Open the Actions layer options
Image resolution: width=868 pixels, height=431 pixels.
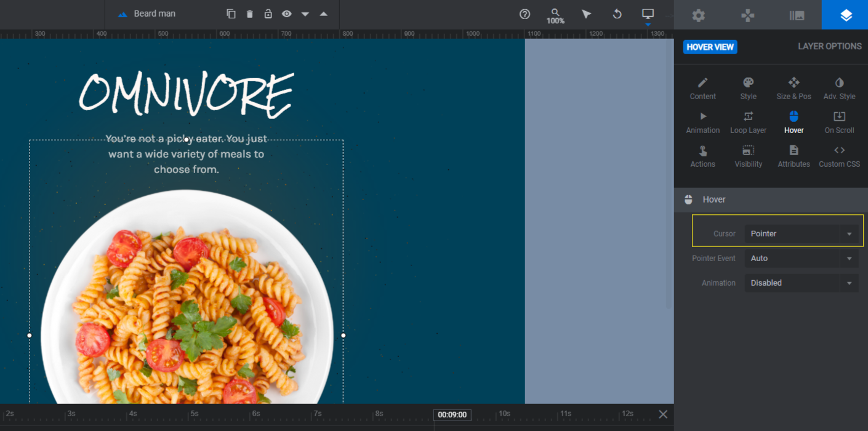[702, 156]
